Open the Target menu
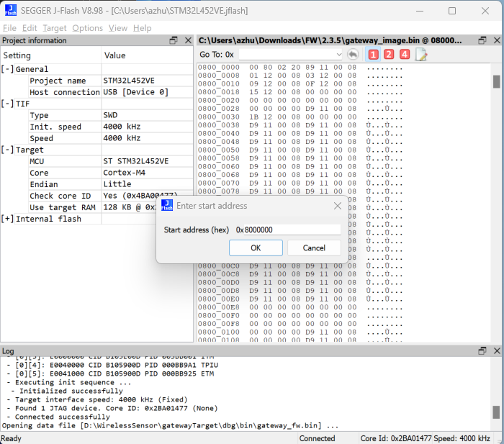The width and height of the screenshot is (504, 444). (55, 28)
